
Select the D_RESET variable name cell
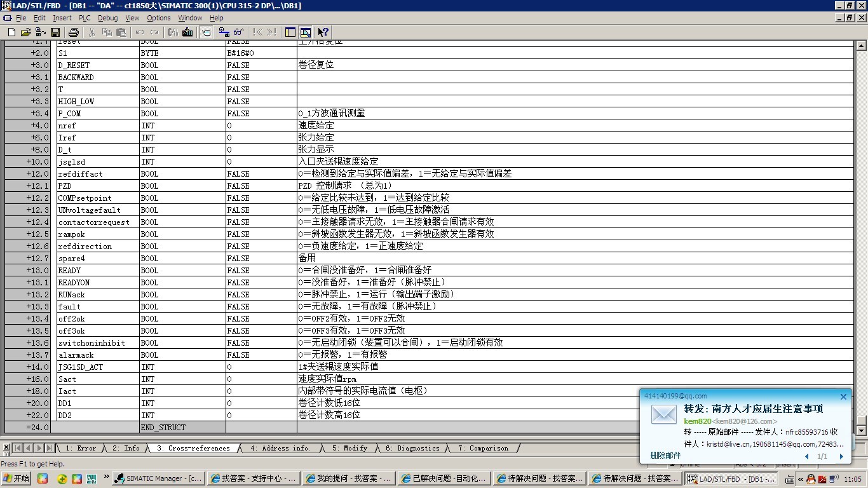tap(97, 65)
